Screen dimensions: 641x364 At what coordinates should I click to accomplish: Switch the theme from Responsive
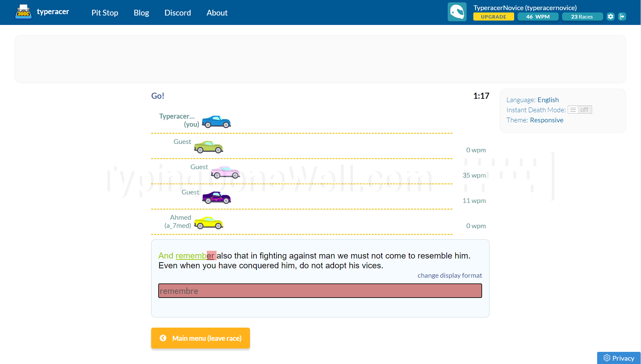pos(547,120)
